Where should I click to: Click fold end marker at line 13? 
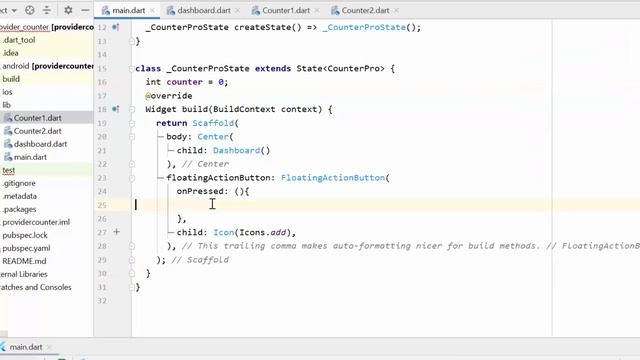(x=132, y=41)
